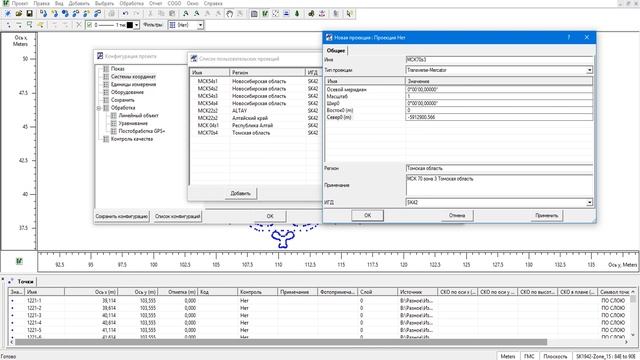Click the Save floppy disk toolbar icon

pos(29,13)
